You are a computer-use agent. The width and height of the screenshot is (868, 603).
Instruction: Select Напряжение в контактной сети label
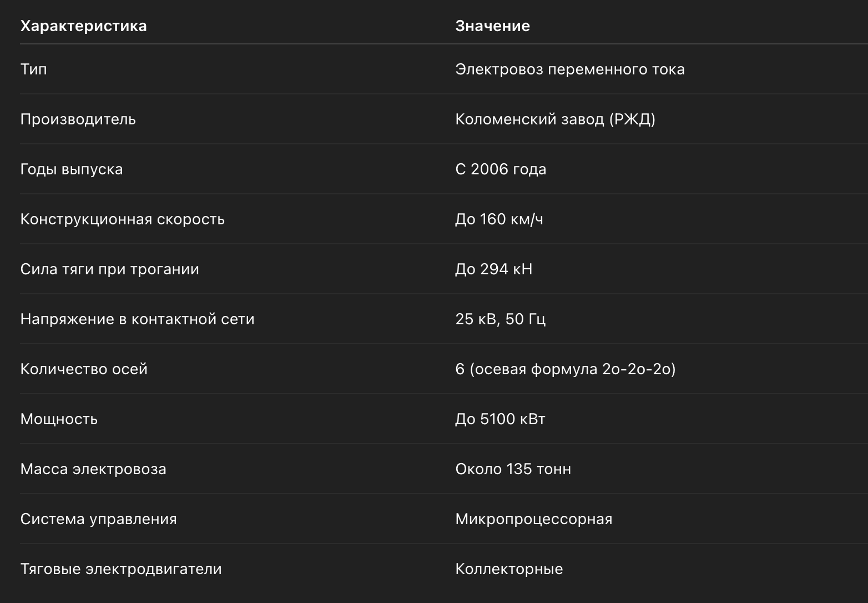(137, 319)
